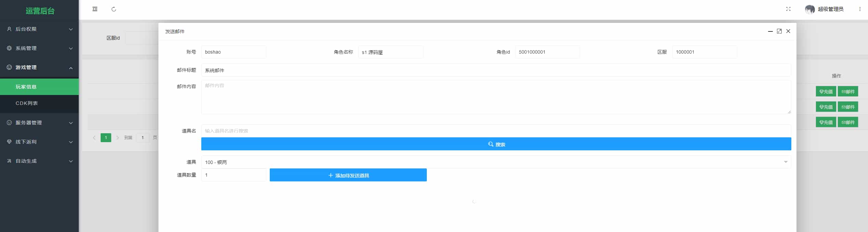Close the 发送邮件 dialog
The height and width of the screenshot is (232, 868).
pos(788,31)
